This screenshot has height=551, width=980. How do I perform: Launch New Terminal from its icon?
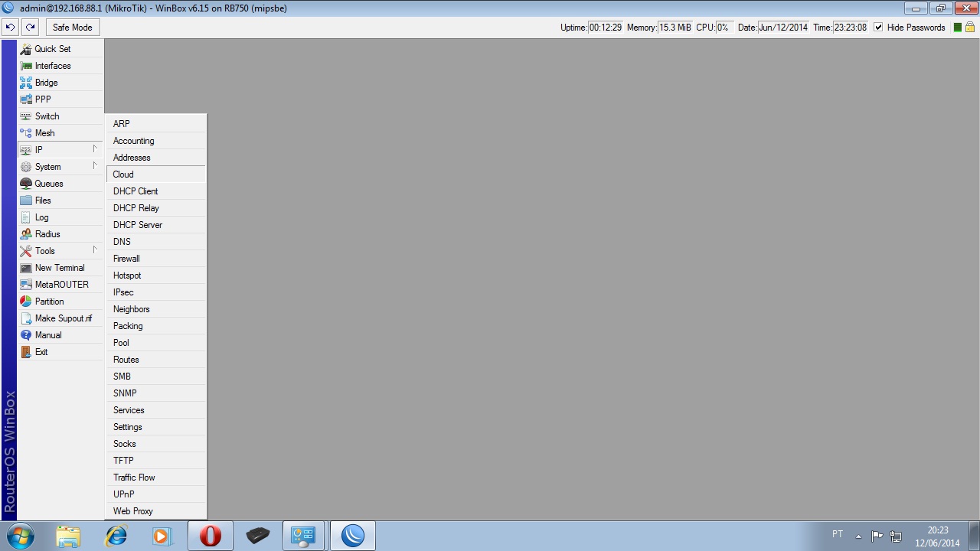(x=26, y=268)
